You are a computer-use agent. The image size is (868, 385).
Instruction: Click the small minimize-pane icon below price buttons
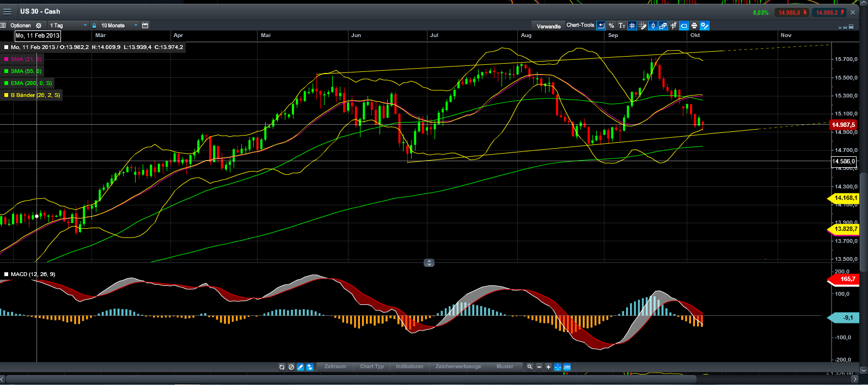[841, 27]
